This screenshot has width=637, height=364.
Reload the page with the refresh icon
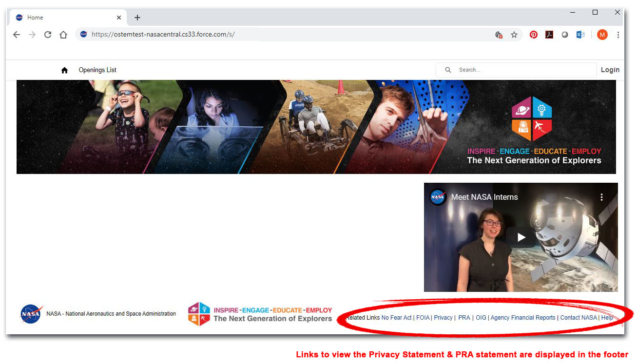point(48,35)
